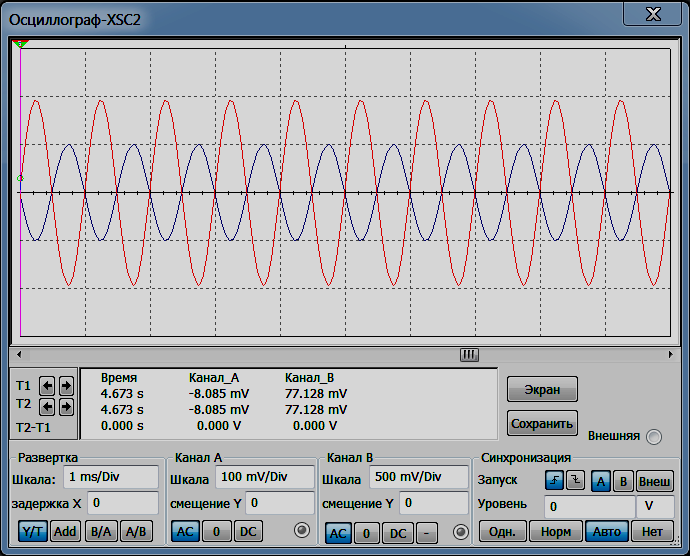The width and height of the screenshot is (690, 556).
Task: Switch to B/A display mode
Action: pos(101,531)
